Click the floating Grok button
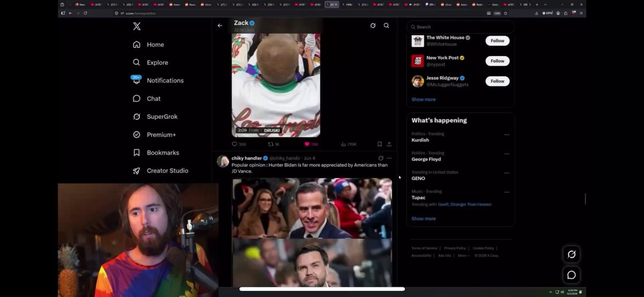644x297 pixels. tap(572, 255)
